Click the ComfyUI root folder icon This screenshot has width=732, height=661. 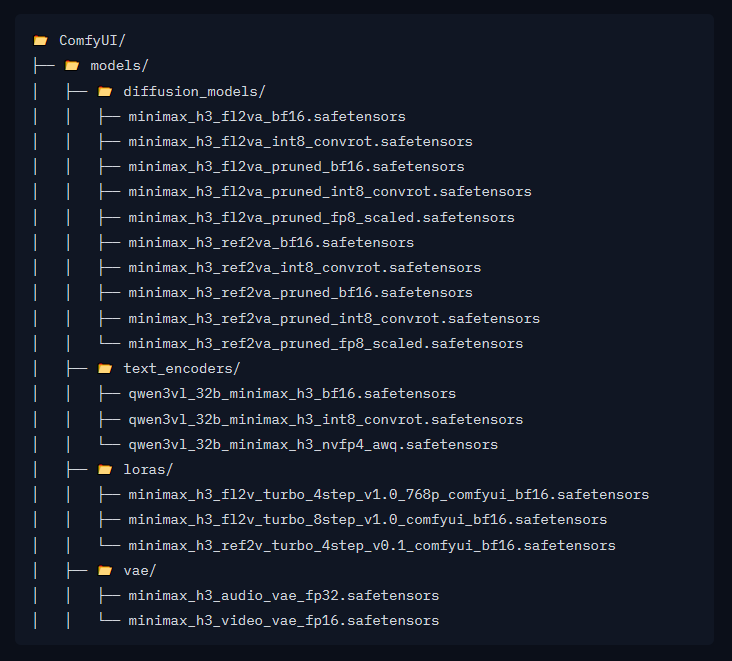pyautogui.click(x=41, y=41)
